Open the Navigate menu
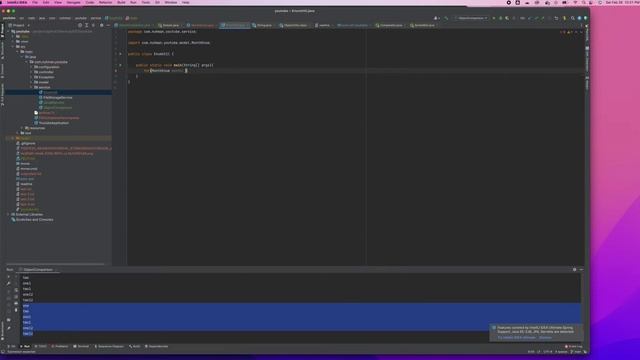Image resolution: width=640 pixels, height=360 pixels. pyautogui.click(x=73, y=2)
